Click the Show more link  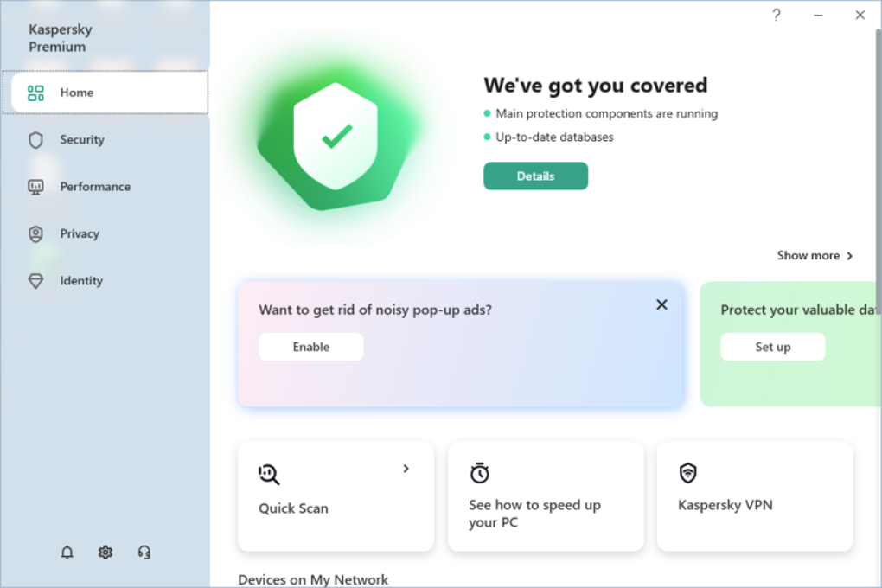click(x=815, y=255)
